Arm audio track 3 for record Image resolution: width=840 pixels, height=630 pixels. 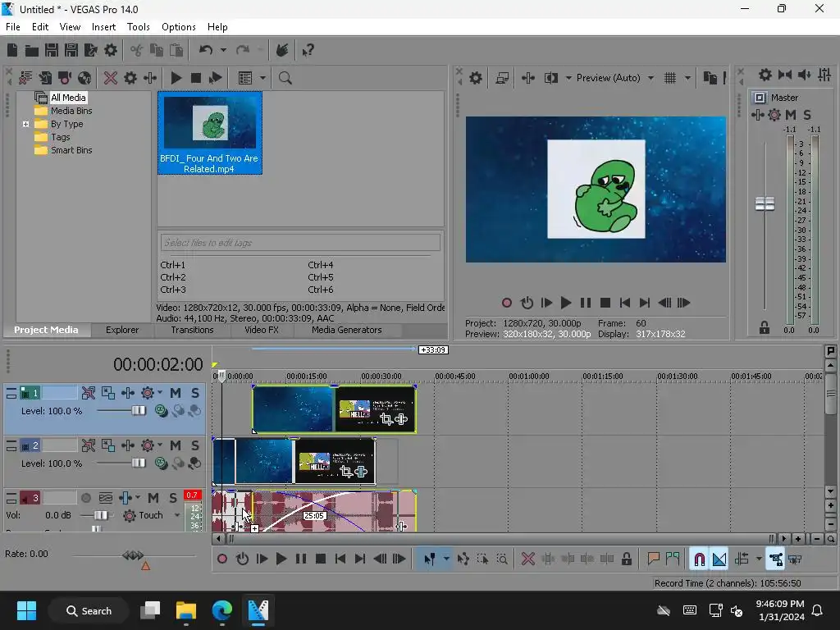85,498
